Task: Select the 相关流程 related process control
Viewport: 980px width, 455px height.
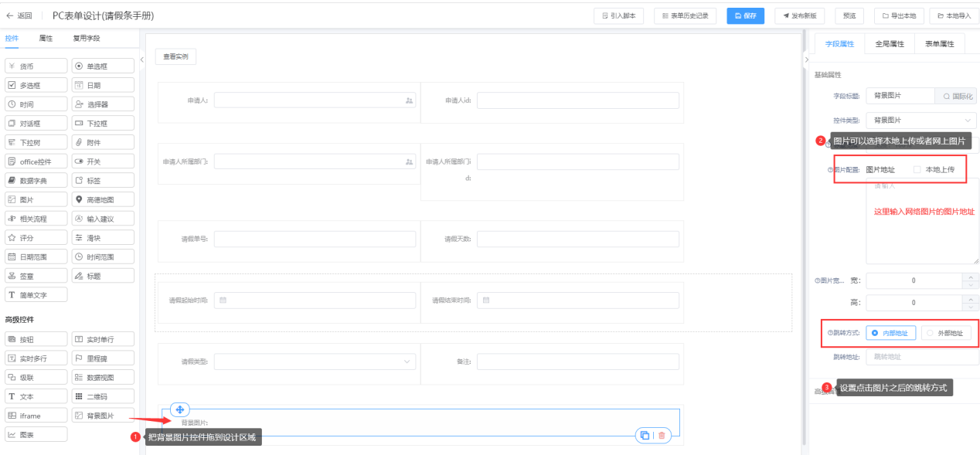Action: [x=36, y=219]
